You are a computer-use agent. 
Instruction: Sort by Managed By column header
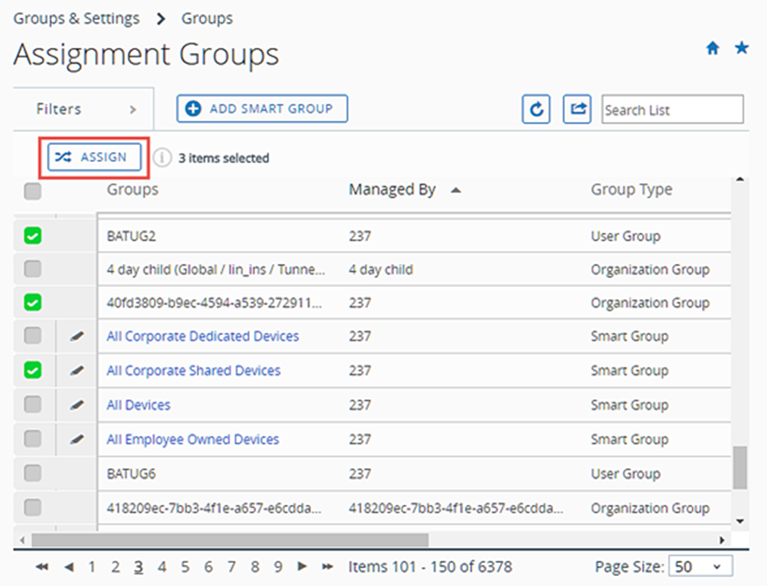(x=392, y=189)
